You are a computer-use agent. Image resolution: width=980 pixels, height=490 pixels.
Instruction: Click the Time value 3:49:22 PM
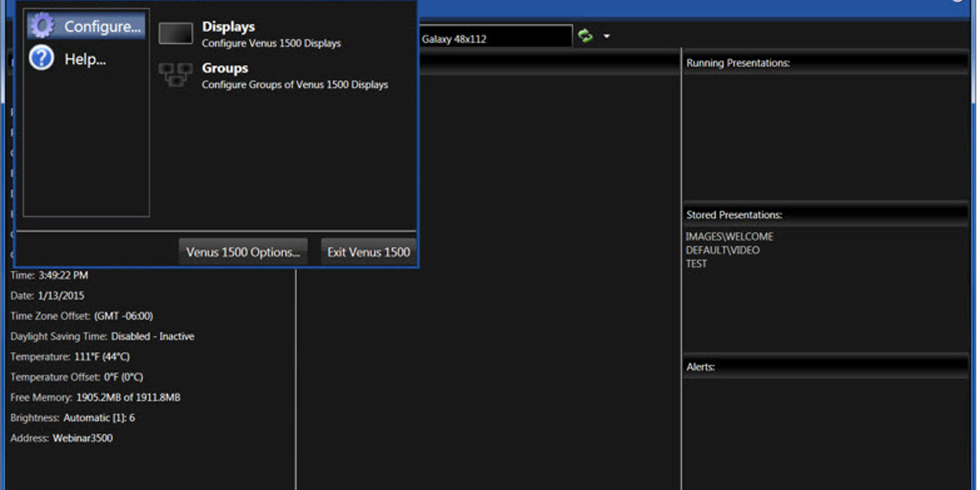(x=63, y=275)
